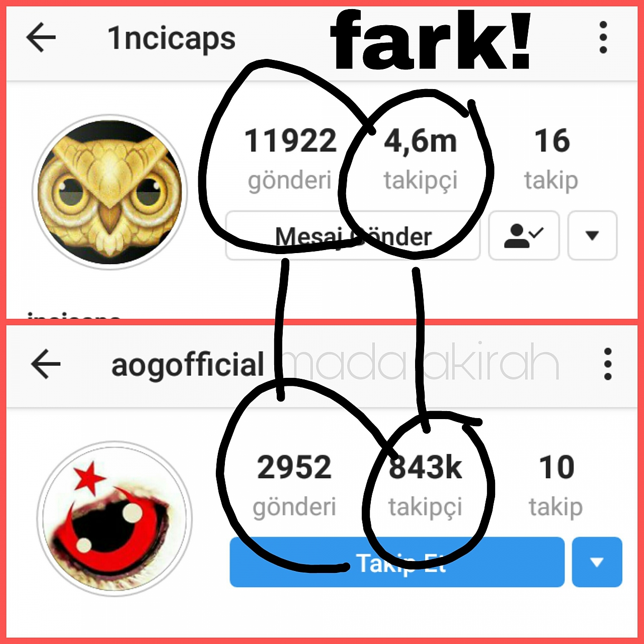Expand suggestions arrow beside Mesaj Gönder
This screenshot has height=644, width=644.
pos(592,235)
